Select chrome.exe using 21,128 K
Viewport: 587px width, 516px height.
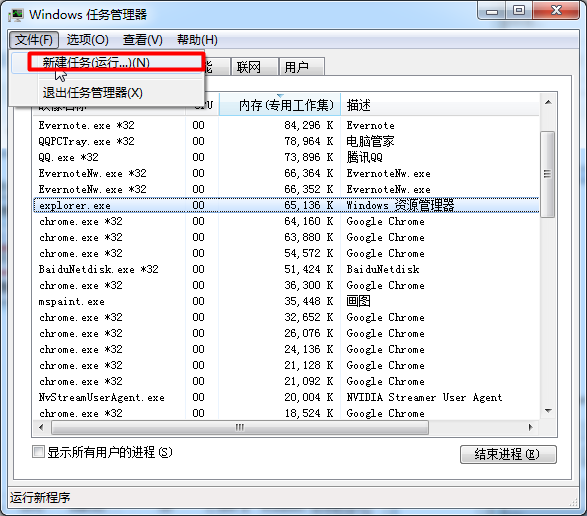coord(286,365)
